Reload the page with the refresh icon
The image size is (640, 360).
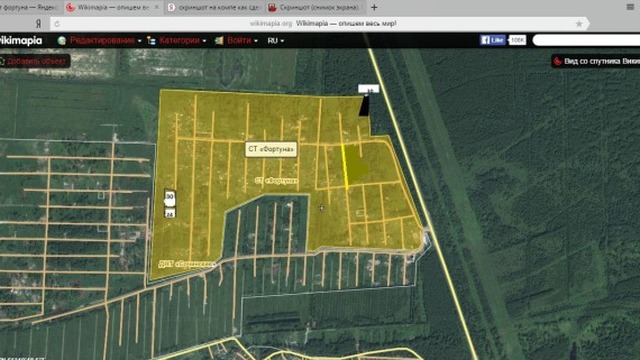(x=57, y=24)
